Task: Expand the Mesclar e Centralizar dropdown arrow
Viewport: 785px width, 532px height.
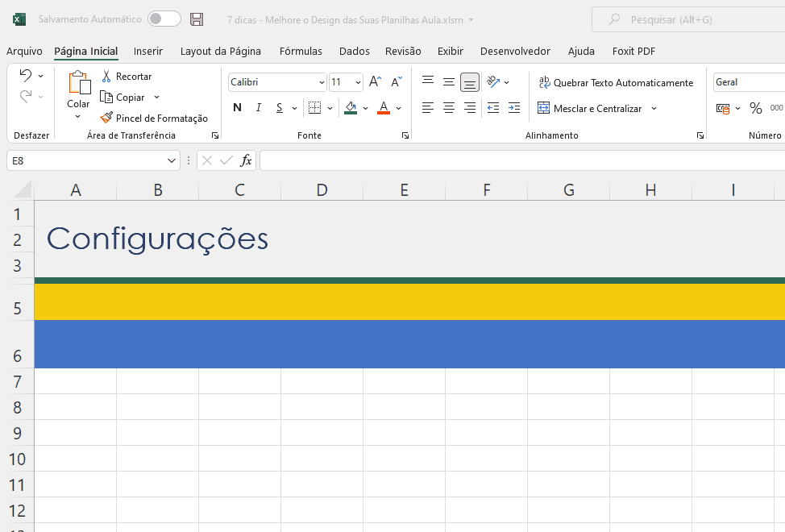Action: (x=654, y=109)
